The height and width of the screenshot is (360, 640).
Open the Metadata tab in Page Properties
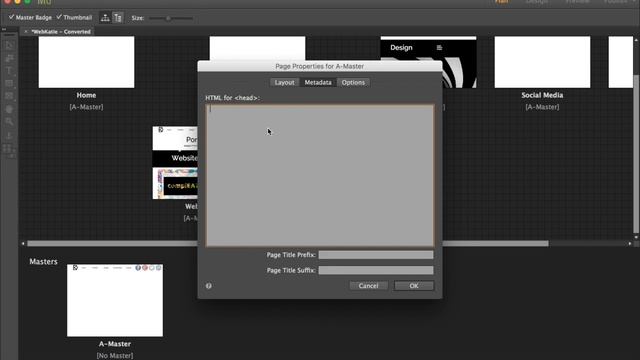click(x=318, y=82)
